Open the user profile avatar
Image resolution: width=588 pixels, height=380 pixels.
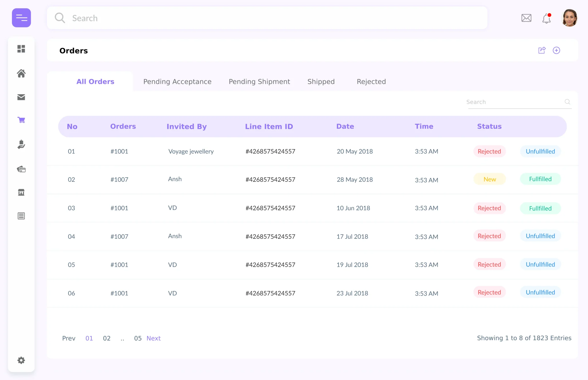point(570,18)
